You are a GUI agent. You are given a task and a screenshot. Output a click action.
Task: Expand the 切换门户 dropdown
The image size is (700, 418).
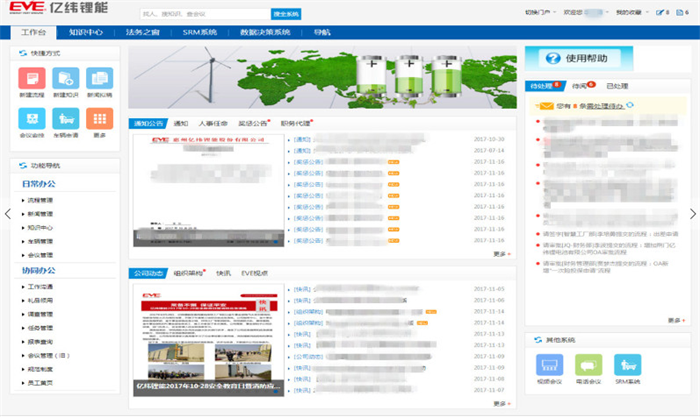(x=538, y=13)
